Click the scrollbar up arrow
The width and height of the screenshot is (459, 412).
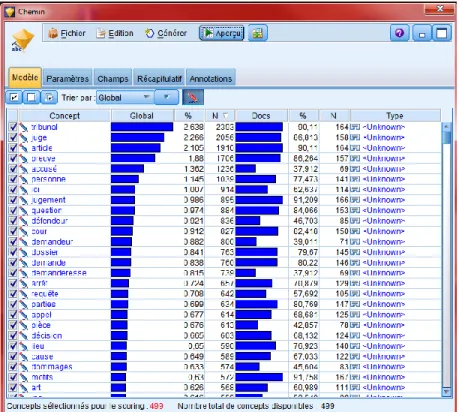tap(447, 127)
